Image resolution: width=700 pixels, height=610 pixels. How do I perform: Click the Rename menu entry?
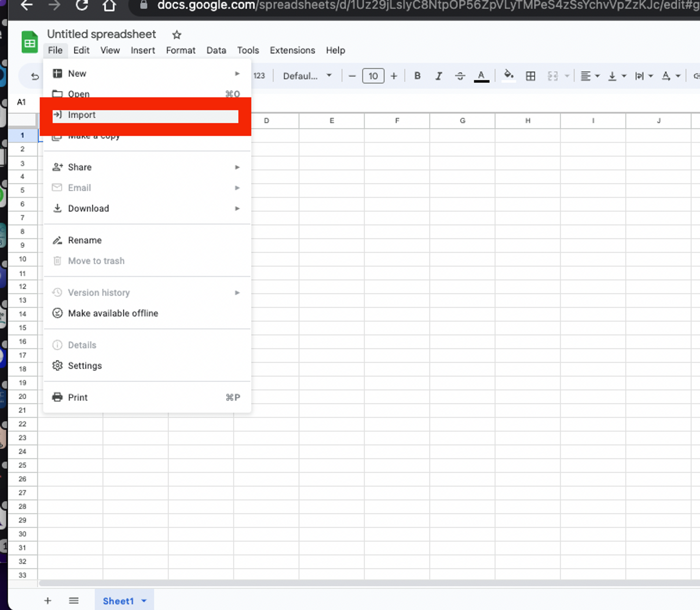(85, 240)
